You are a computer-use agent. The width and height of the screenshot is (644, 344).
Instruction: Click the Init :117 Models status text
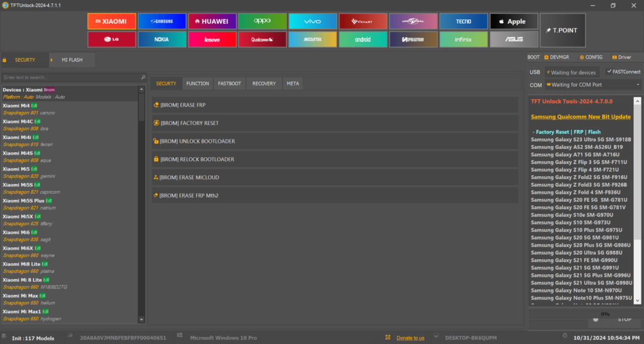[x=33, y=338]
